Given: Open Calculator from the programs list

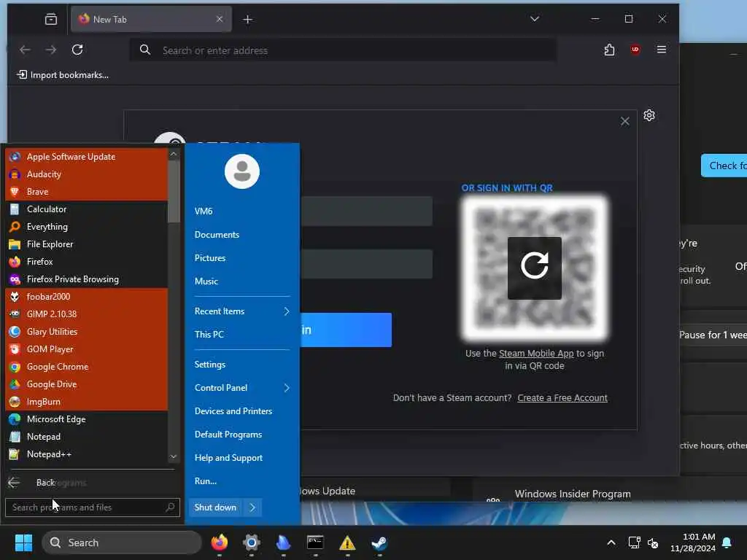Looking at the screenshot, I should 86,209.
